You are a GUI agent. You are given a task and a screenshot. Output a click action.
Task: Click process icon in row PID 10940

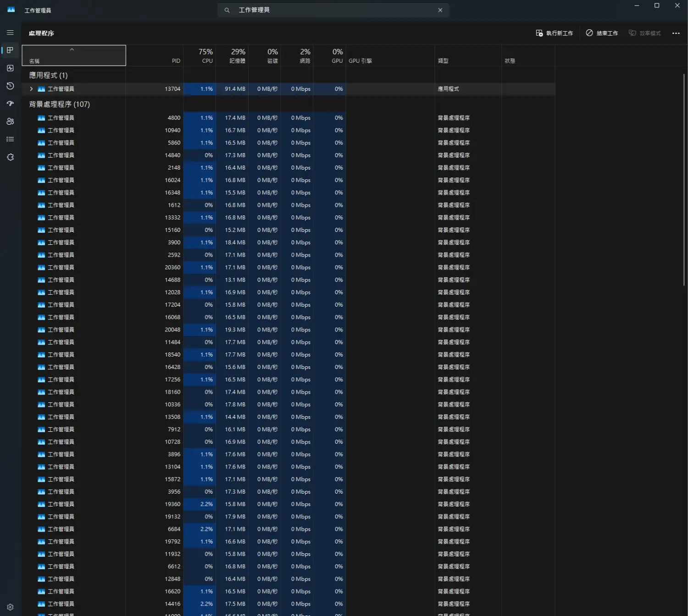(x=41, y=130)
